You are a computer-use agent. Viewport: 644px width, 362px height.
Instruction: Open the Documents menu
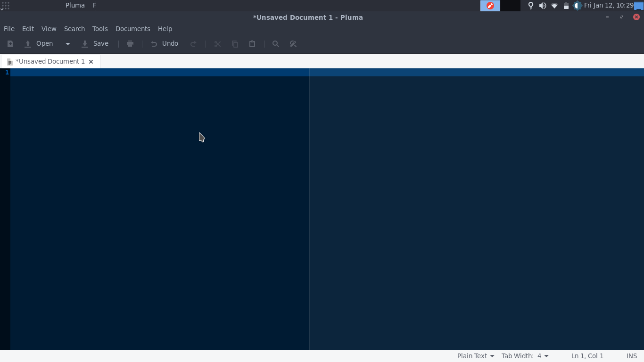132,29
